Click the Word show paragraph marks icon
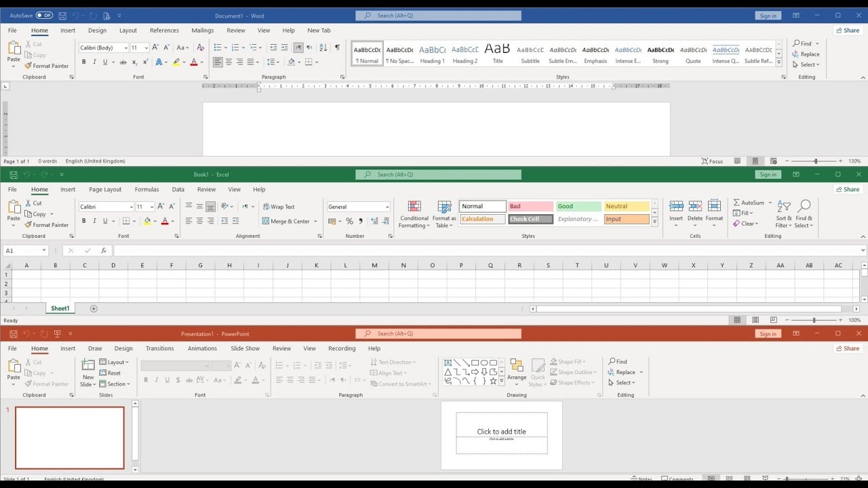This screenshot has height=488, width=868. coord(337,47)
